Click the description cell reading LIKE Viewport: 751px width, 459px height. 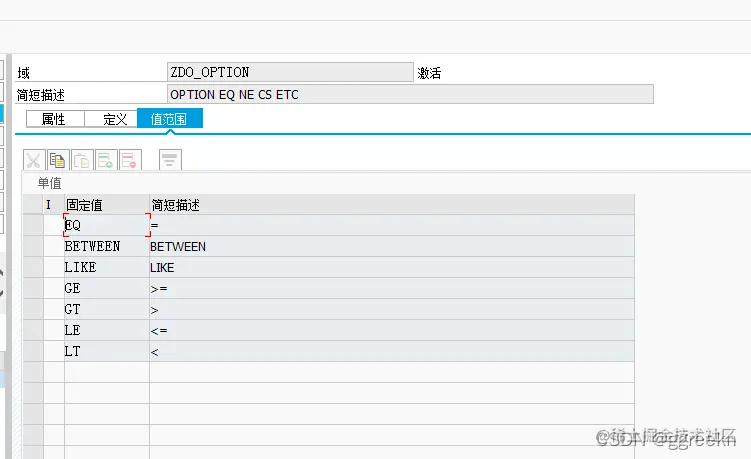click(392, 267)
